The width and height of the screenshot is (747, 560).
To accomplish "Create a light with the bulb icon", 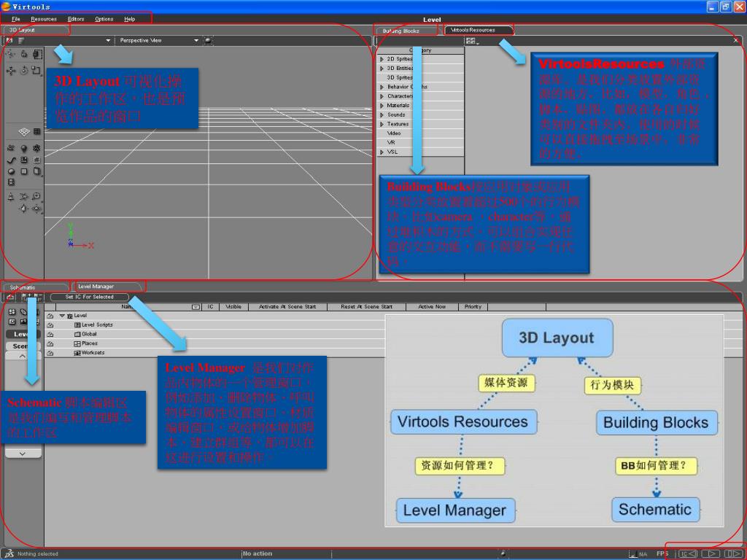I will (x=24, y=149).
